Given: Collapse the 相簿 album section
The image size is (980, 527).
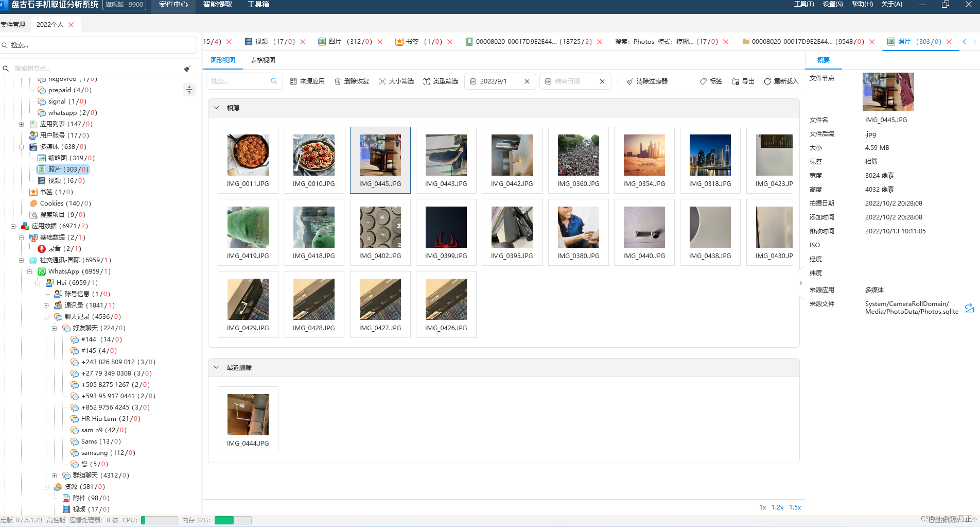Looking at the screenshot, I should pos(216,108).
